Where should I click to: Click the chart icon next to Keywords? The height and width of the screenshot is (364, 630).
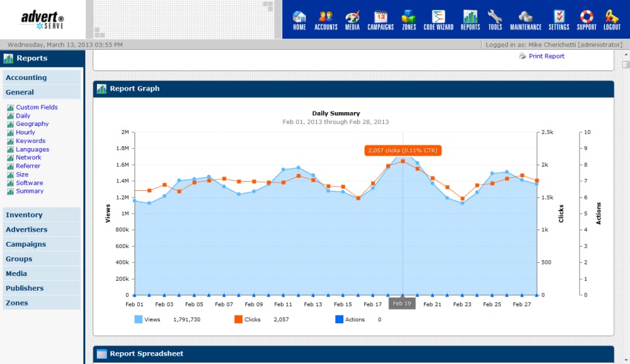tap(10, 141)
